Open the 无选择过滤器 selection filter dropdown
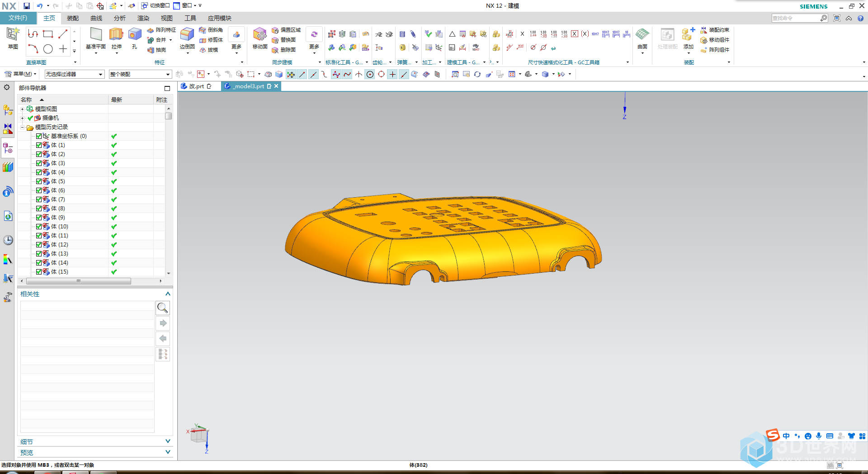868x474 pixels. (x=75, y=74)
